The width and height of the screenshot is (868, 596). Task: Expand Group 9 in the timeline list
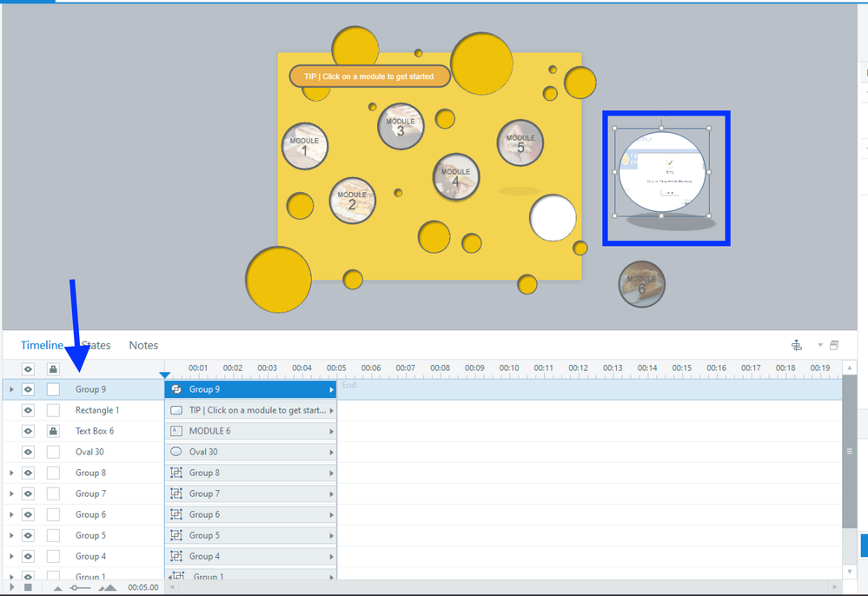tap(11, 389)
